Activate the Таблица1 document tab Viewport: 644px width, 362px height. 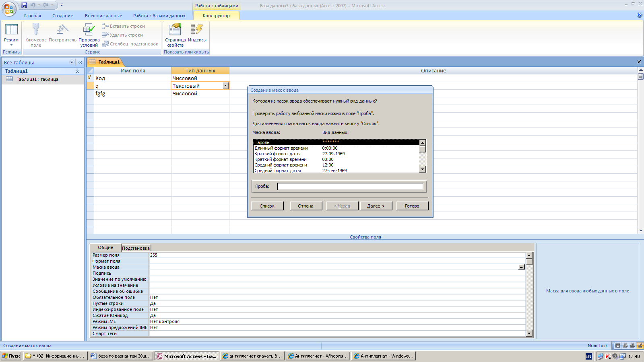[105, 62]
